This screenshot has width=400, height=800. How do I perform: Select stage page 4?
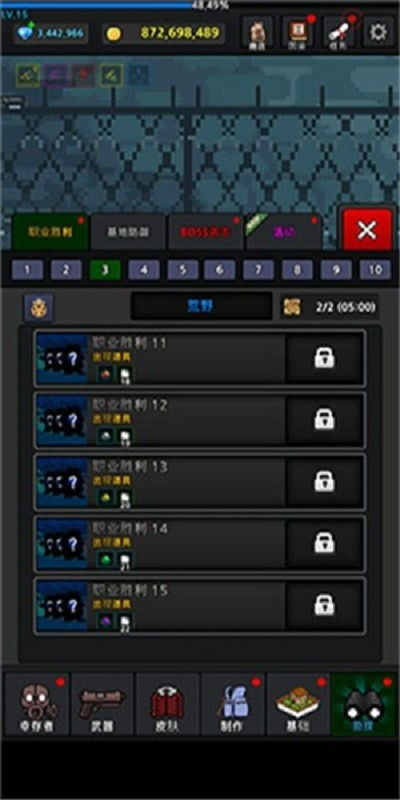(x=144, y=270)
